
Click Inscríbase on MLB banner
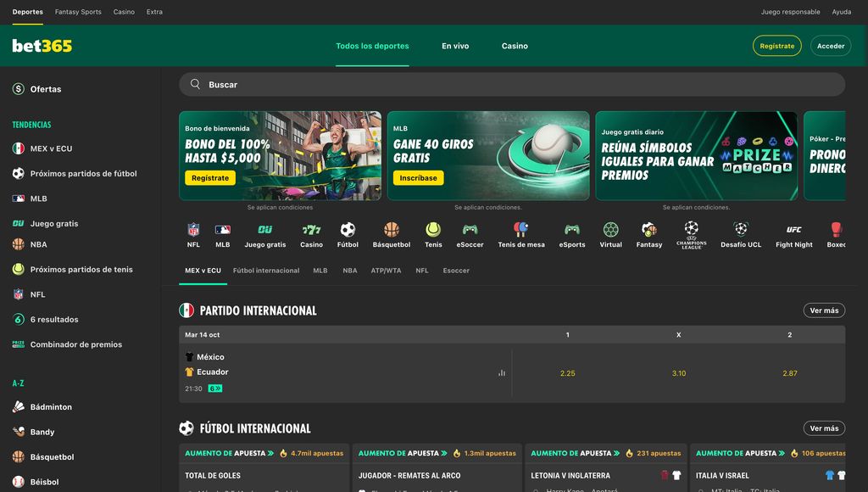point(418,178)
